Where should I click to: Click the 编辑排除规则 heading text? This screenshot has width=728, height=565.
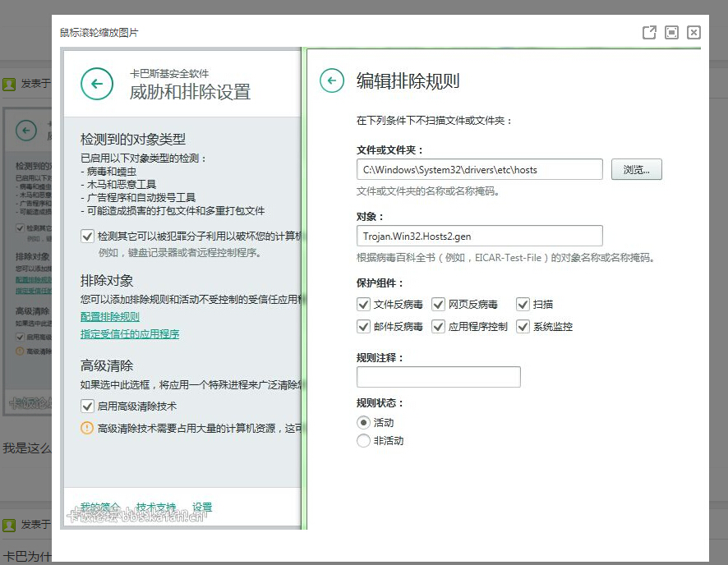click(408, 80)
